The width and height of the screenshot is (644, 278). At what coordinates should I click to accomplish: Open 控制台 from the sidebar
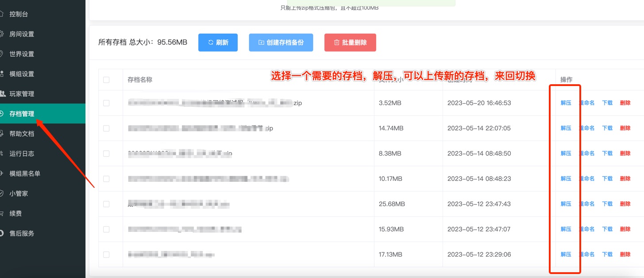[19, 14]
